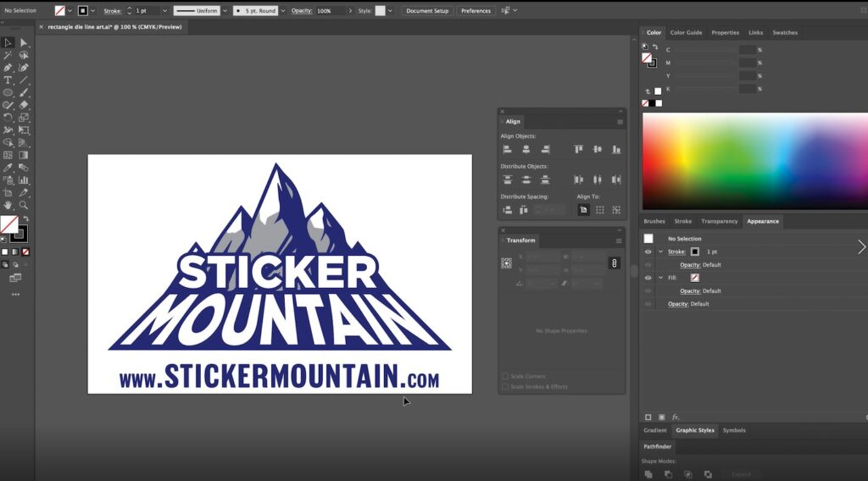Screen dimensions: 868x481
Task: Open the Gradient tab
Action: click(x=655, y=430)
